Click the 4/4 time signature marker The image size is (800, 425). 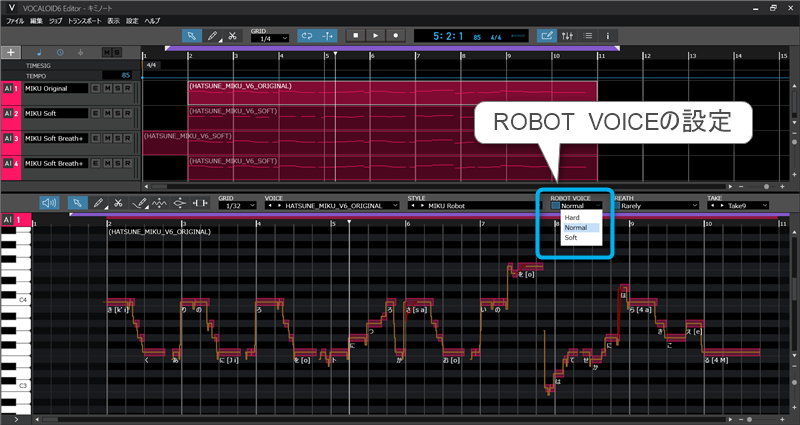(151, 65)
